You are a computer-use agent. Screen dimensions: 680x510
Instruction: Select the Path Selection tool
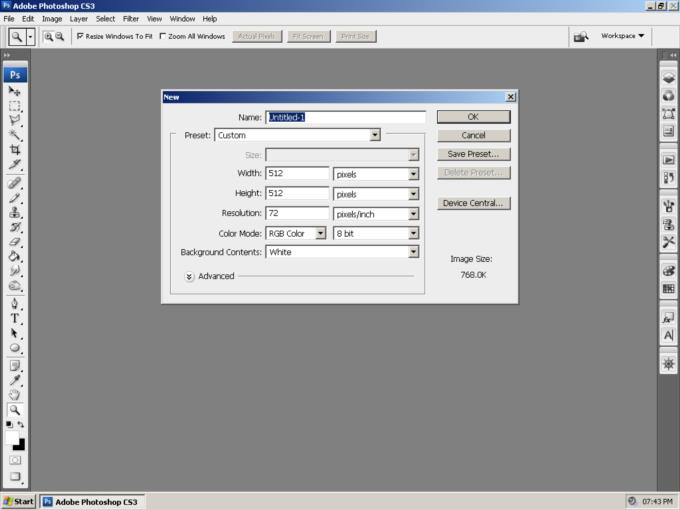(x=14, y=333)
